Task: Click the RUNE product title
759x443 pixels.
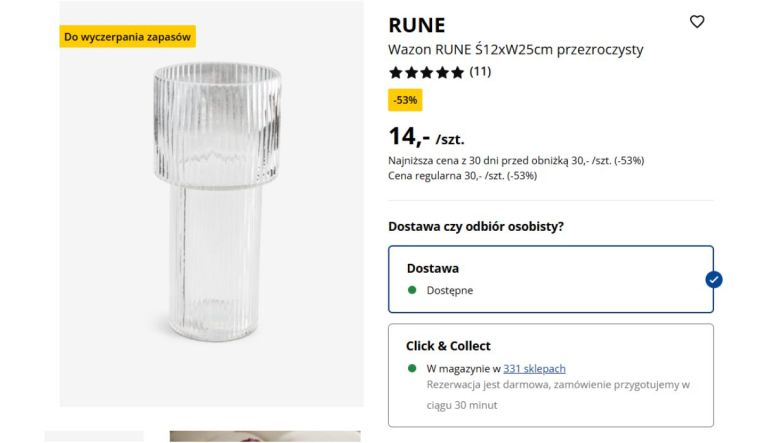Action: (x=417, y=26)
